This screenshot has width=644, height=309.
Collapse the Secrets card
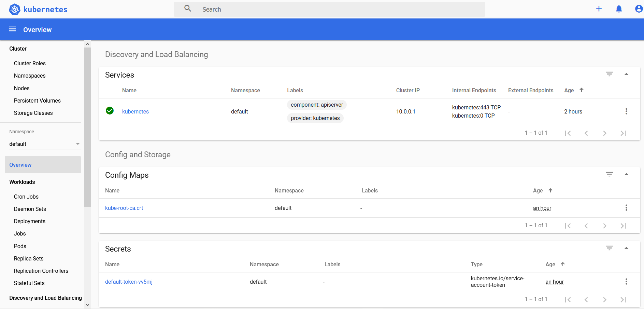[x=626, y=248]
